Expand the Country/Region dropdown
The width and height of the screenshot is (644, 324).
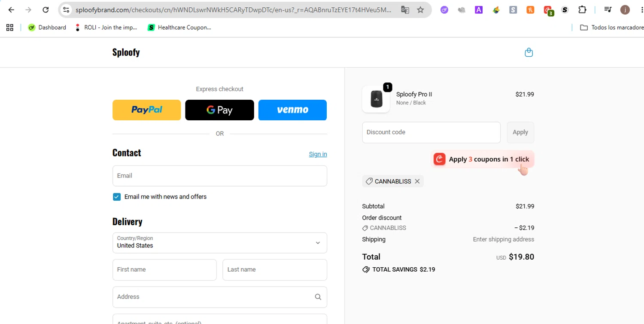pyautogui.click(x=220, y=243)
